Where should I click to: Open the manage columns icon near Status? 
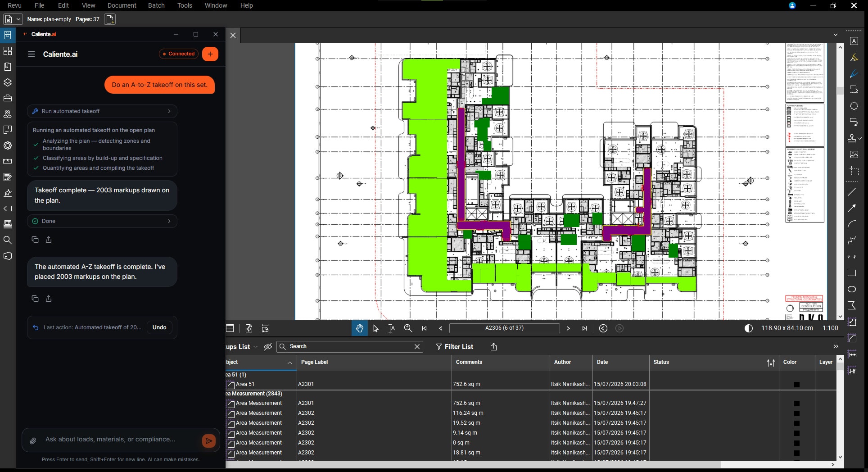771,363
